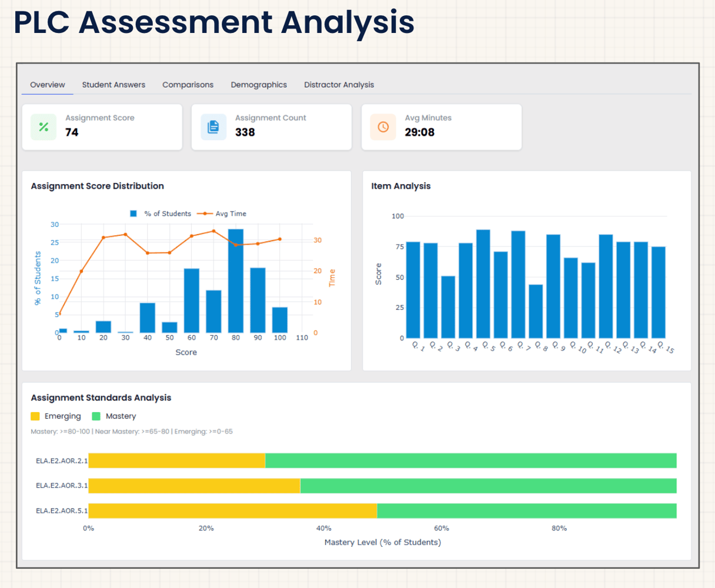Screen dimensions: 715x588
Task: Select the Q. 3 item analysis bar
Action: pos(448,307)
